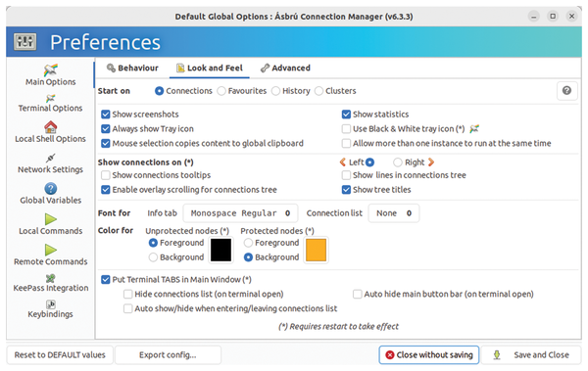
Task: Open Keybindings icon in sidebar
Action: coord(51,304)
